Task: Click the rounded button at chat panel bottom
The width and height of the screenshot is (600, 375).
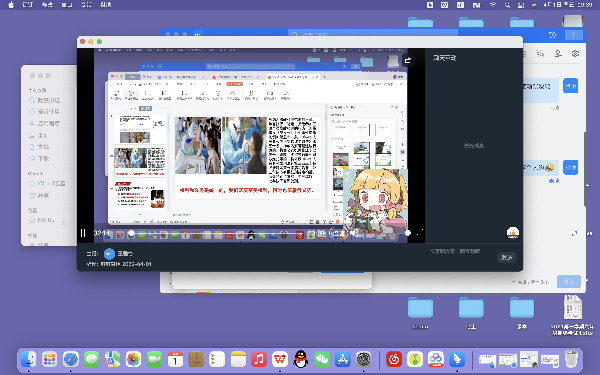Action: [x=507, y=258]
